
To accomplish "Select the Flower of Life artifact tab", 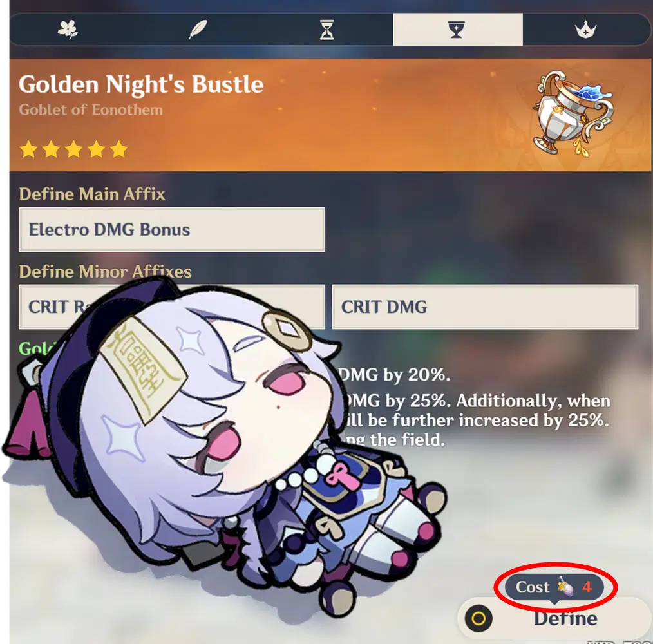I will (x=68, y=30).
